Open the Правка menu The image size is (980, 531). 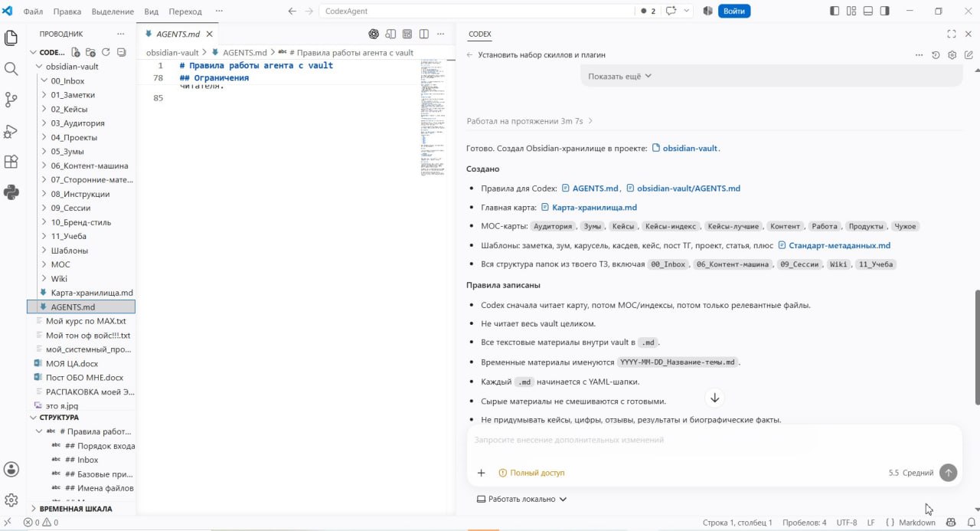[67, 11]
